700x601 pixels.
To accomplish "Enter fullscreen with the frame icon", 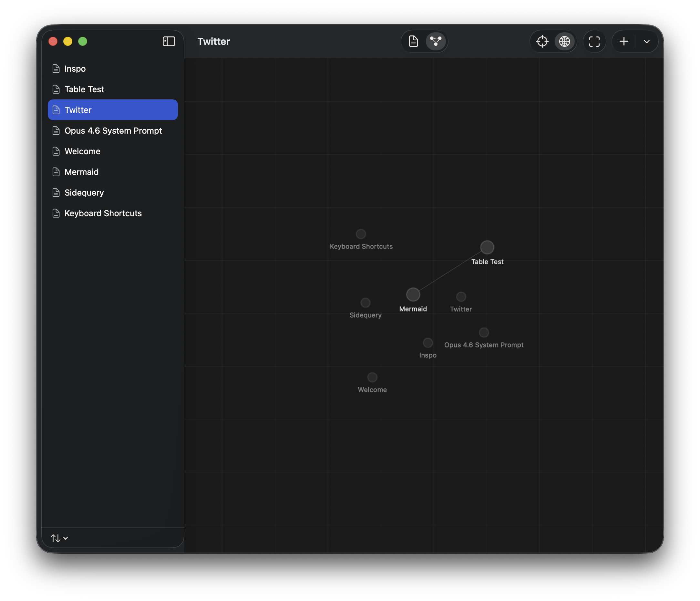I will coord(594,41).
